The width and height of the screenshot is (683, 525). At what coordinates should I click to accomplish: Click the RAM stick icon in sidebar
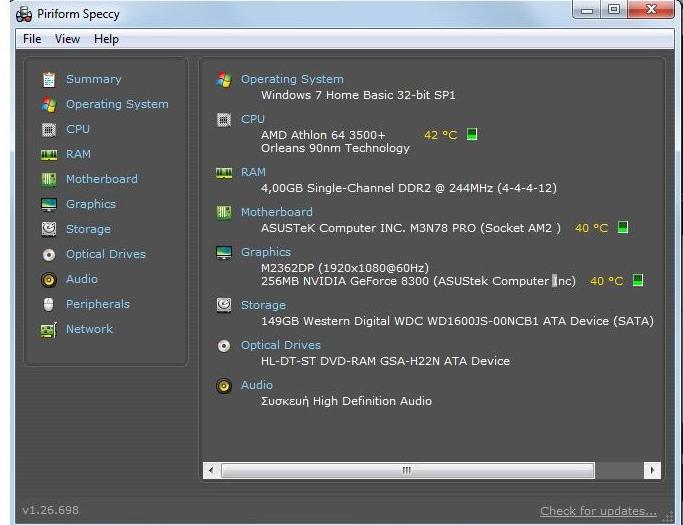pos(49,155)
